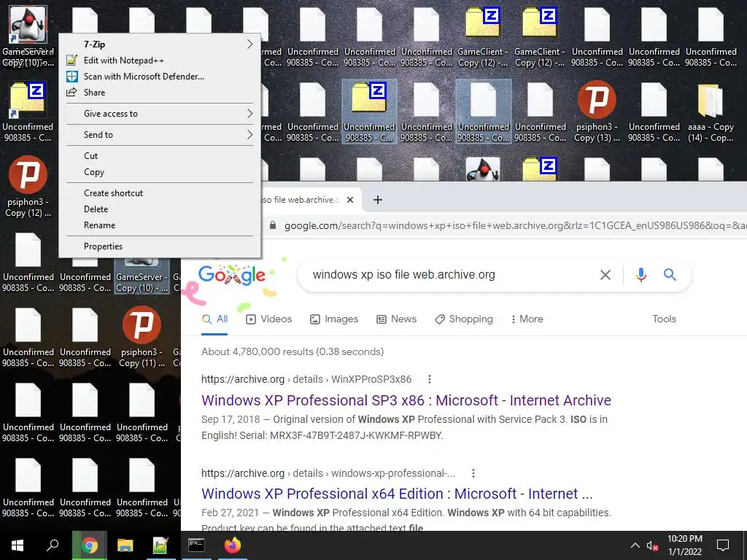Open the 7-Zip submenu in context menu
This screenshot has width=747, height=560.
[160, 44]
